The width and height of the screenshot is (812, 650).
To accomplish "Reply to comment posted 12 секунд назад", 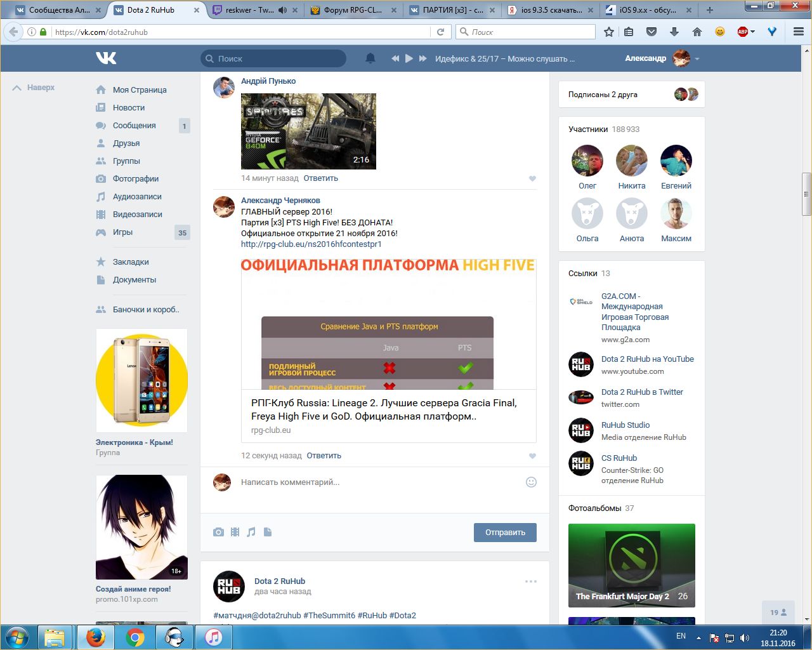I will point(324,456).
